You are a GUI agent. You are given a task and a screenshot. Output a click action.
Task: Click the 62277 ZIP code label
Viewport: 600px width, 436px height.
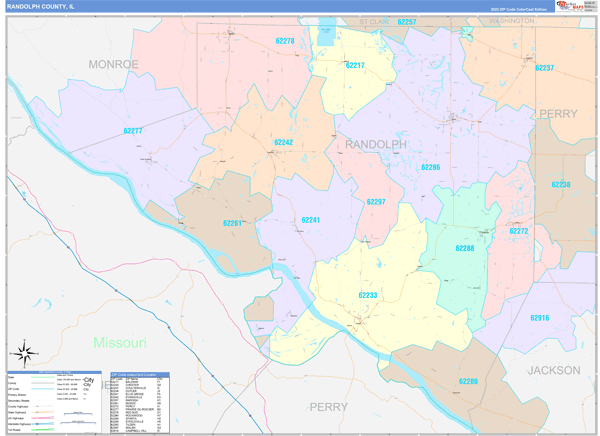pos(133,131)
